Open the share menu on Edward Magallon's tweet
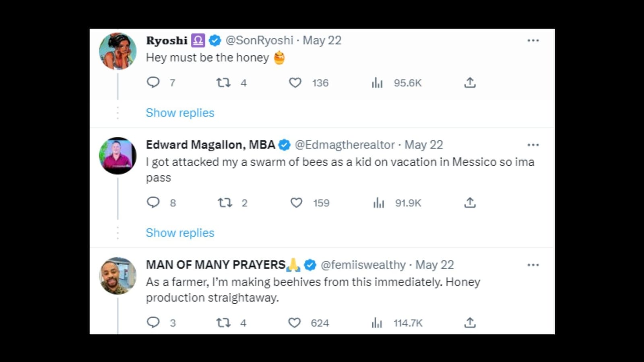The width and height of the screenshot is (644, 362). 469,203
